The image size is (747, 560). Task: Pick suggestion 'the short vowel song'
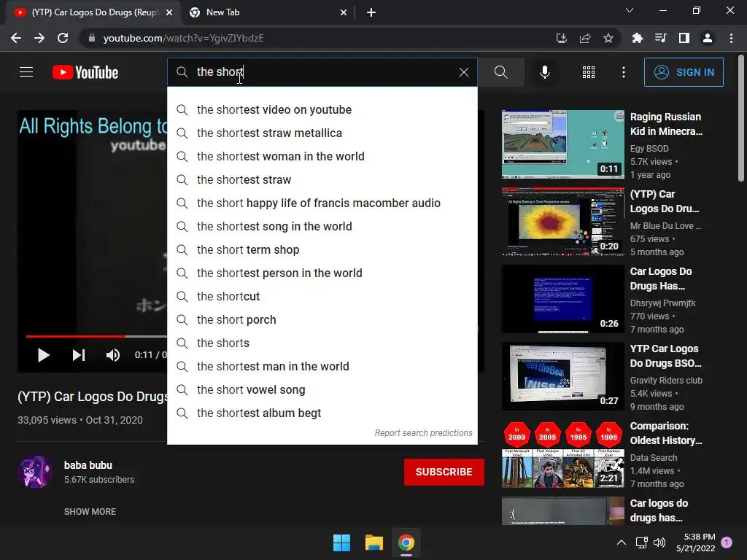322,389
